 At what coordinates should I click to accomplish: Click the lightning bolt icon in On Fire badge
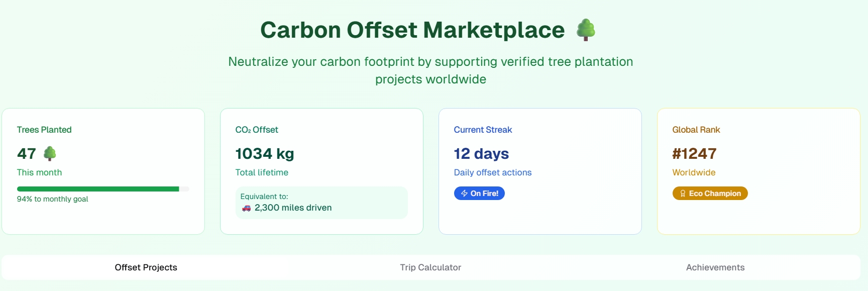click(464, 193)
